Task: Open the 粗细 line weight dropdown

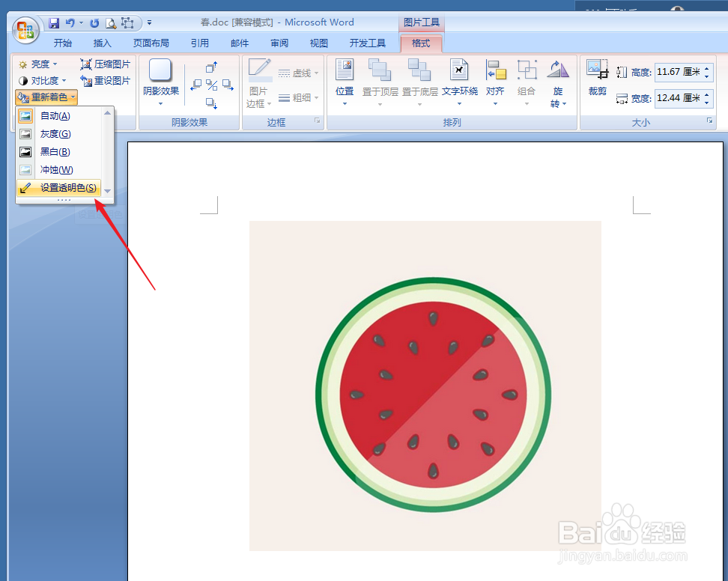Action: pyautogui.click(x=299, y=98)
